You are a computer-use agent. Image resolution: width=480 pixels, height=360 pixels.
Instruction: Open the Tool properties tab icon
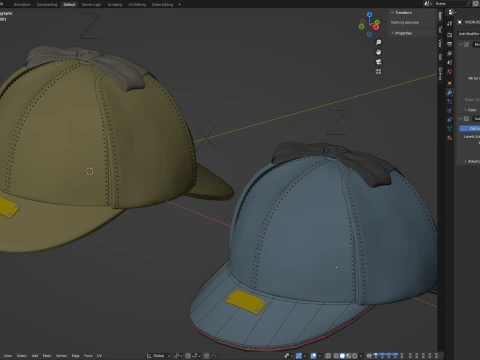point(450,24)
